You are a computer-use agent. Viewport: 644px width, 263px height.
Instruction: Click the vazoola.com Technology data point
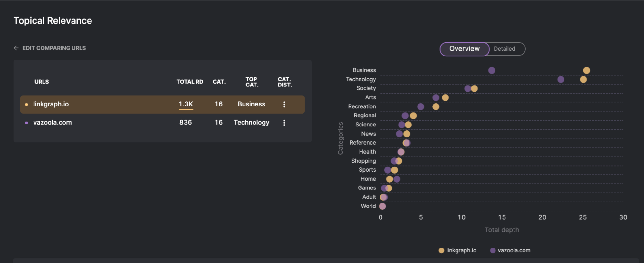[x=561, y=79]
